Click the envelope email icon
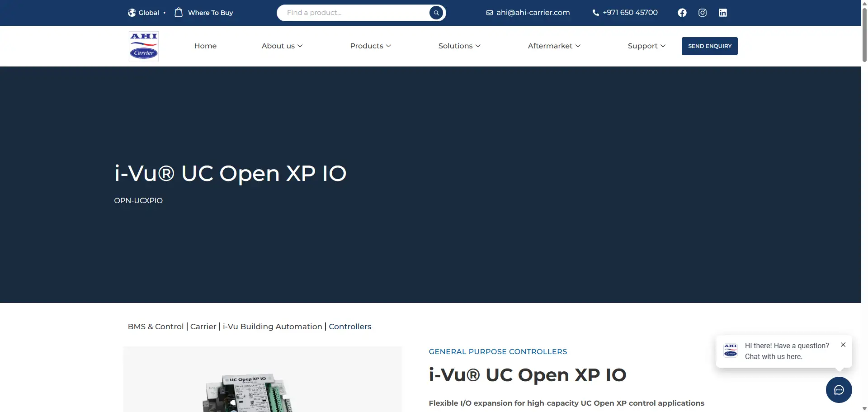Screen dimensions: 868x412 [489, 13]
